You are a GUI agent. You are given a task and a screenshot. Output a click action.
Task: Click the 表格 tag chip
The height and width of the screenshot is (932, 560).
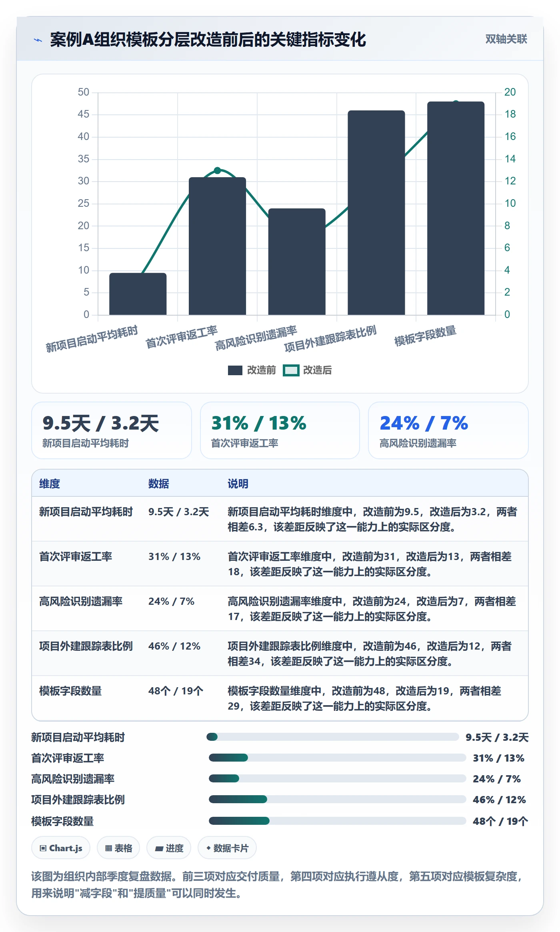pos(118,848)
